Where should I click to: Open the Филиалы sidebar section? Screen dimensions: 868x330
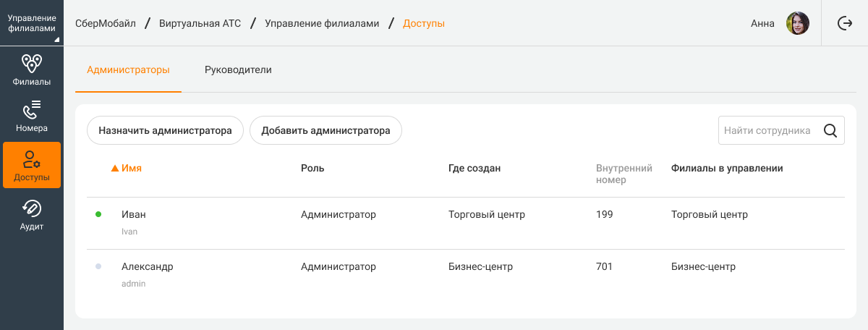32,69
